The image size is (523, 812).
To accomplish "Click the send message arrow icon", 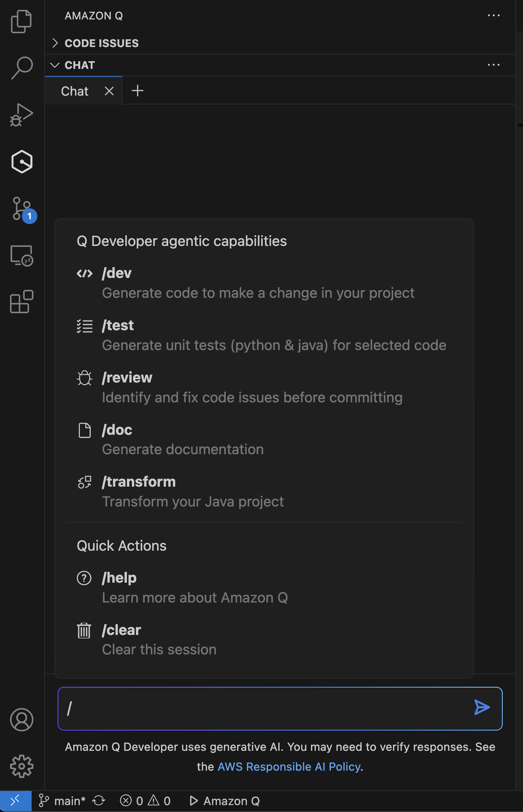I will click(x=482, y=708).
